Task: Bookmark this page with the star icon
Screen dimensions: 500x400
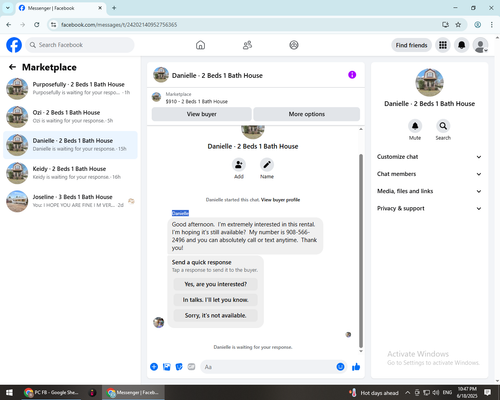Action: (x=458, y=25)
